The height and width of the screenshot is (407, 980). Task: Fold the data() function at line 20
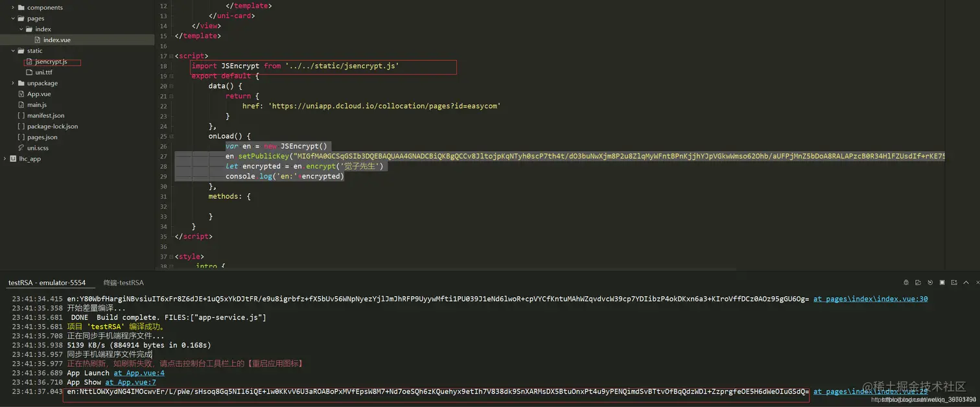point(172,86)
